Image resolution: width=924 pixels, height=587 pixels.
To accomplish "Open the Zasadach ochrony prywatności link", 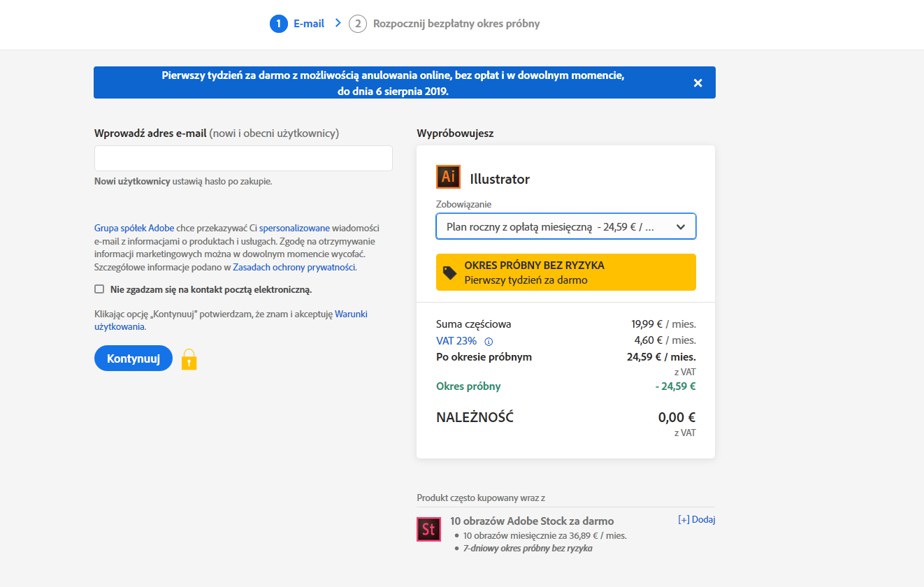I will [294, 267].
